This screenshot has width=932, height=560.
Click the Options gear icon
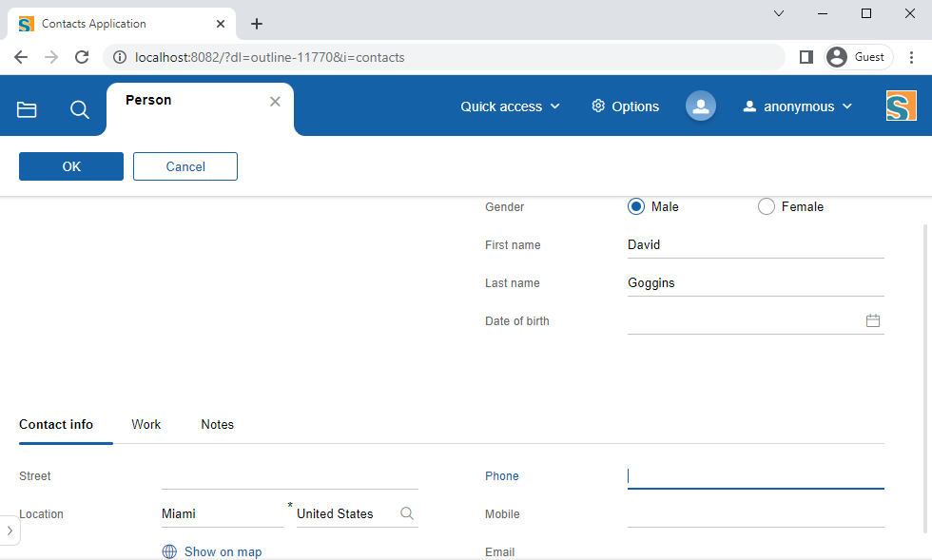pyautogui.click(x=598, y=106)
